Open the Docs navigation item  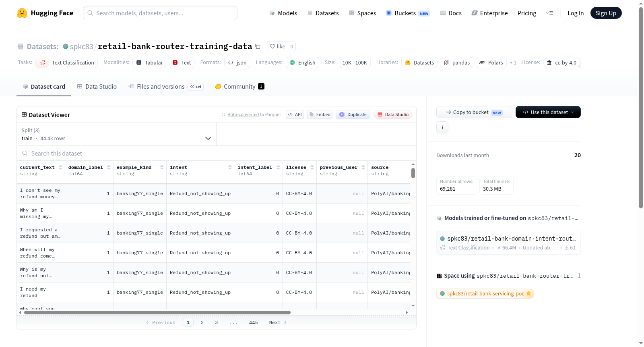tap(450, 13)
